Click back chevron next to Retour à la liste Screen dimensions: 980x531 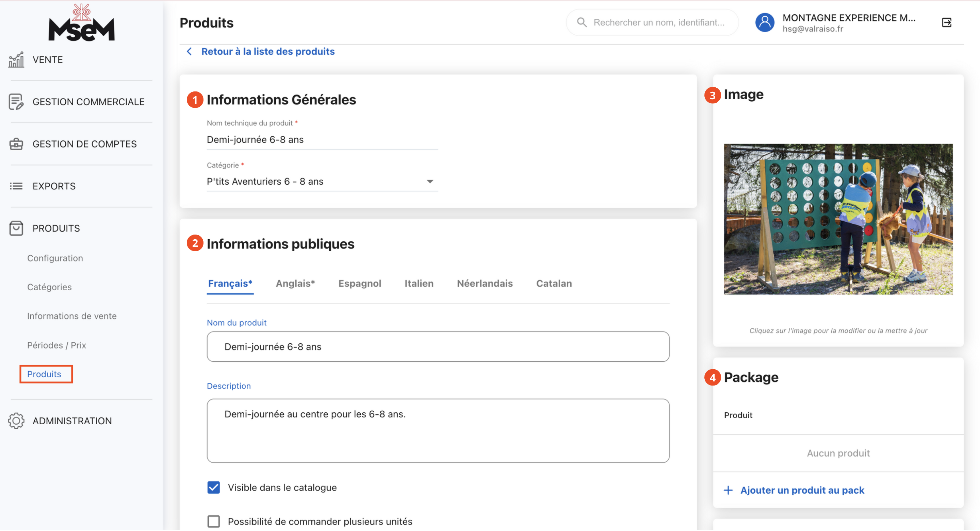click(x=190, y=52)
